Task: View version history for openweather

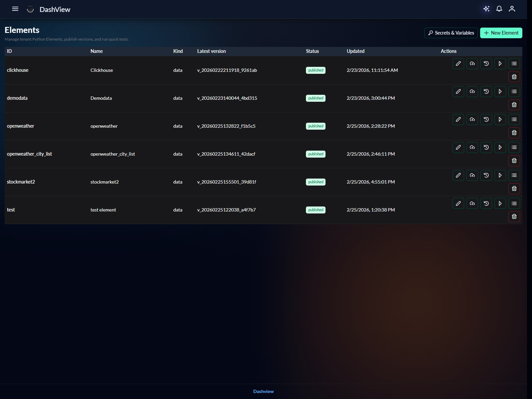Action: coord(486,119)
